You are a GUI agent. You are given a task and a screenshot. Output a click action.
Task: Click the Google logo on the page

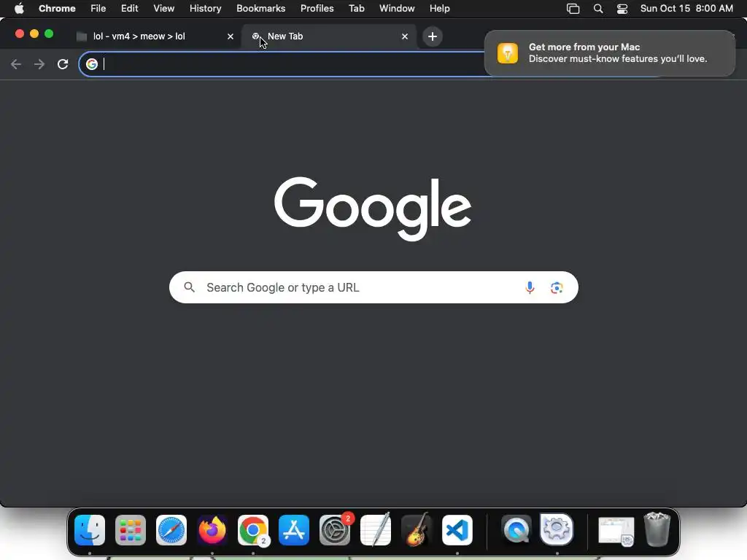coord(373,208)
